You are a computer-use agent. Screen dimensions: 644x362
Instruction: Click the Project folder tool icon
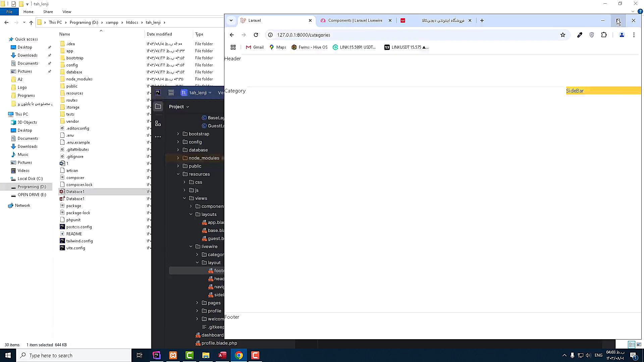coord(158,107)
